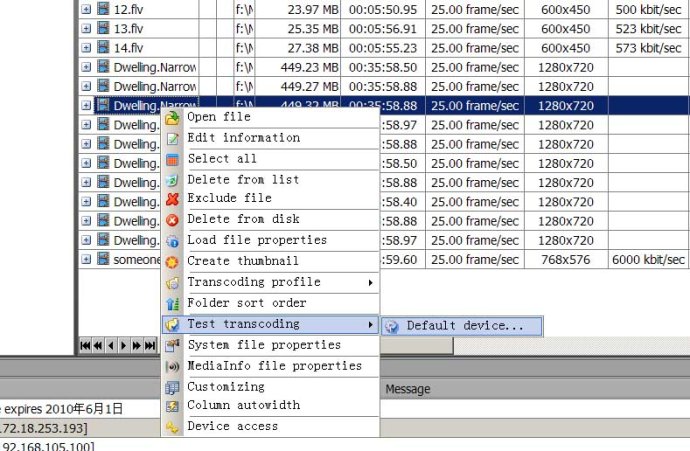690x451 pixels.
Task: Choose System file properties menu entry
Action: click(270, 345)
